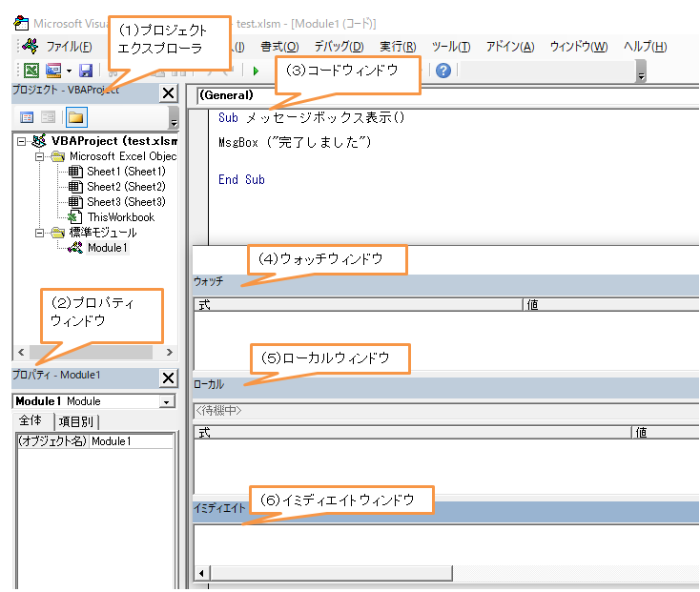This screenshot has width=700, height=592.
Task: Select ThisWorkbook in project tree
Action: click(x=121, y=217)
